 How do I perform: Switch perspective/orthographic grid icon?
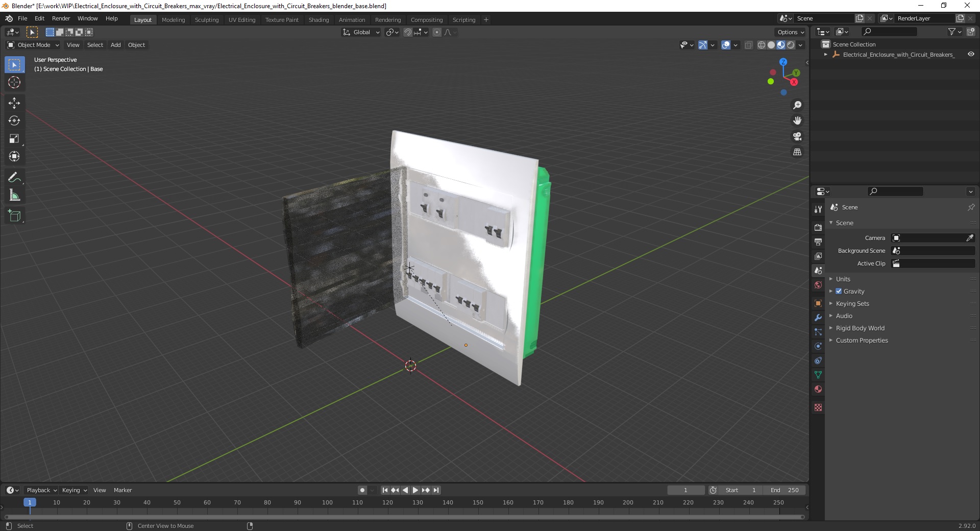point(797,152)
